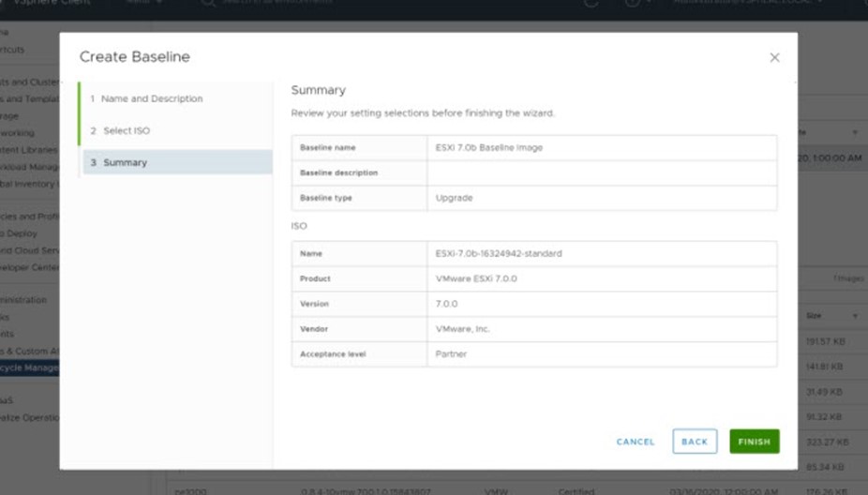868x495 pixels.
Task: Click the Version value 7.0.0
Action: tap(446, 304)
